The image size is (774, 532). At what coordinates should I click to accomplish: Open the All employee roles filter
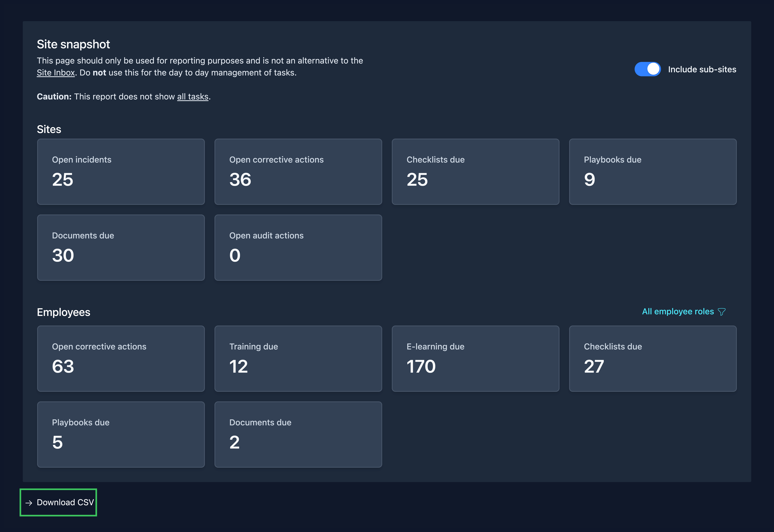coord(684,312)
